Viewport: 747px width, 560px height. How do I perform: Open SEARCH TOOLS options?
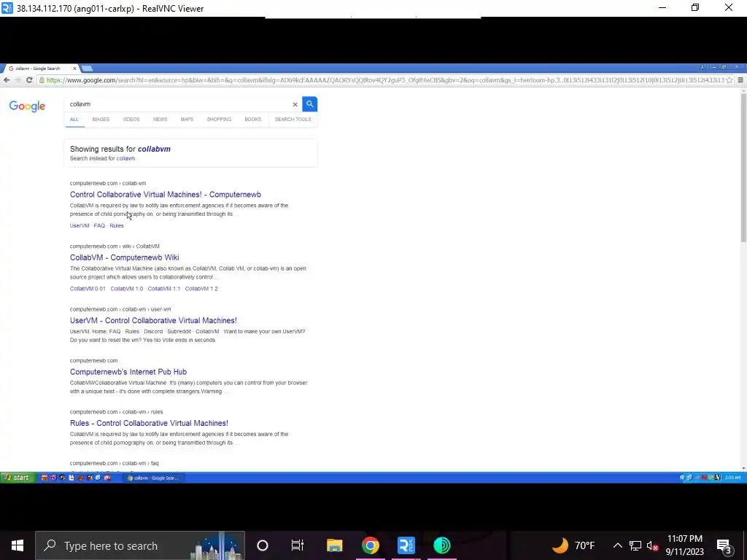(x=293, y=119)
